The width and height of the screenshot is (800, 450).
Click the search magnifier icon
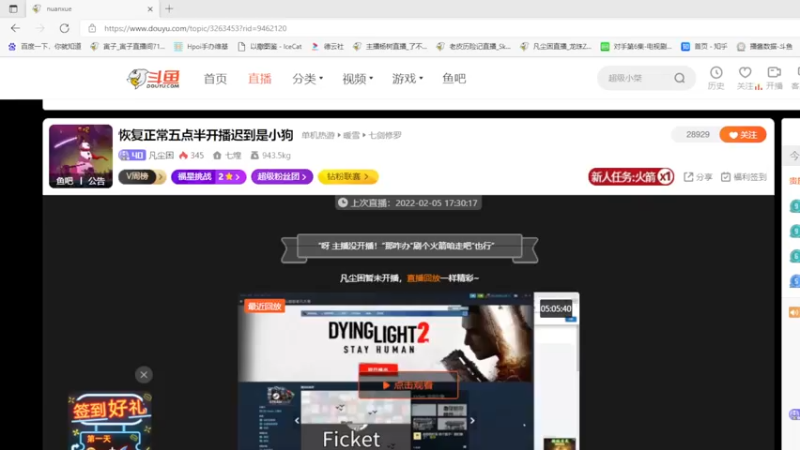pyautogui.click(x=680, y=78)
